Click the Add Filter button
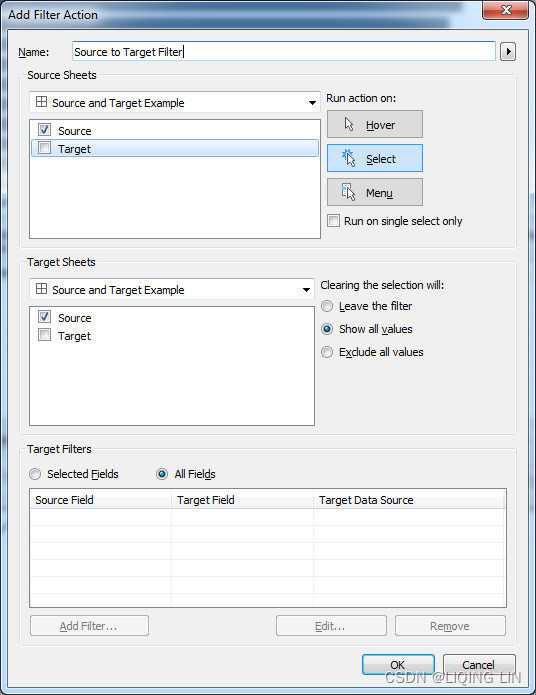536x695 pixels. [89, 626]
